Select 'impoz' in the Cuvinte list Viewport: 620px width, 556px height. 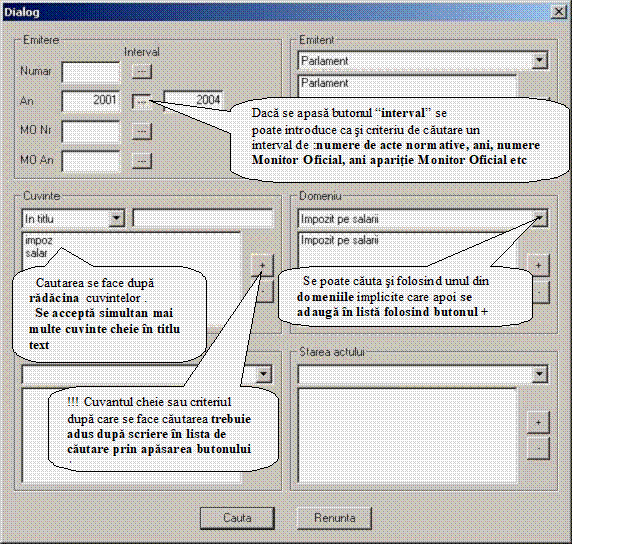[x=38, y=240]
